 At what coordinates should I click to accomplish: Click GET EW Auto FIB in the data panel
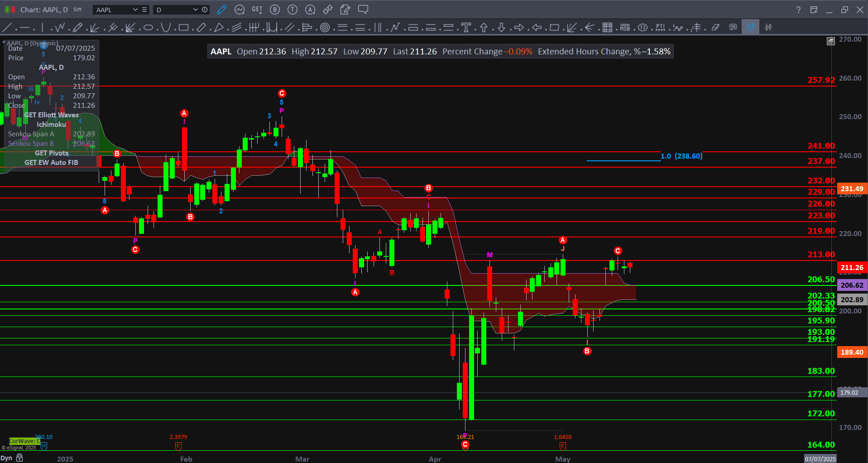coord(51,162)
